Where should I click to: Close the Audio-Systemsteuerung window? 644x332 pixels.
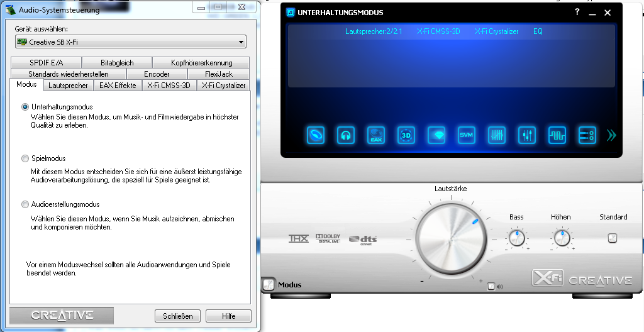(241, 7)
